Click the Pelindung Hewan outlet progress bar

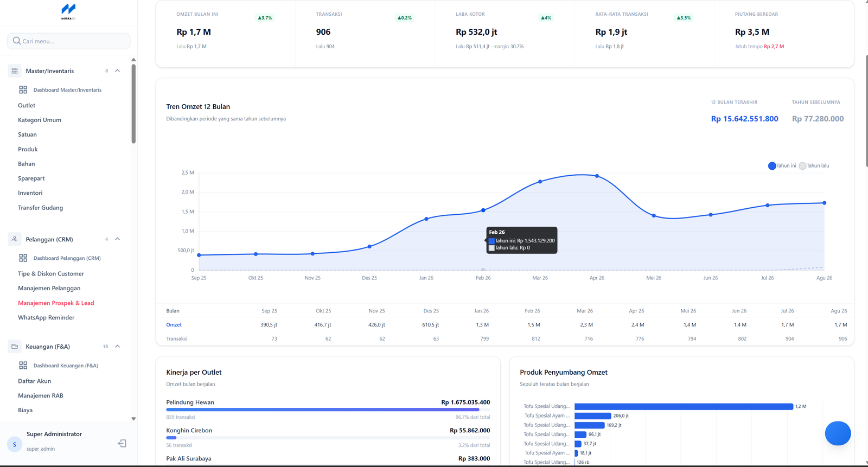[x=328, y=410]
